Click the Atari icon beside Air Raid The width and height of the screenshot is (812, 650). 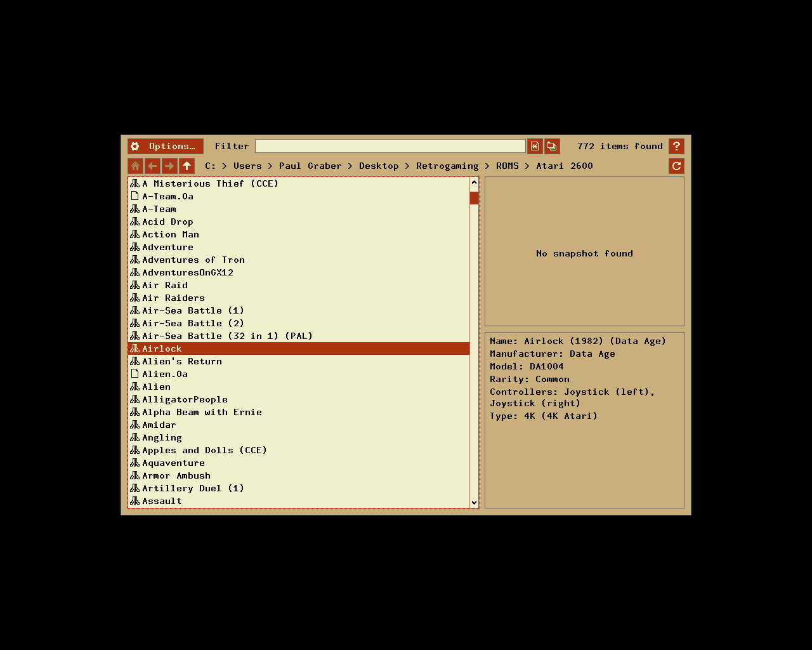[134, 285]
